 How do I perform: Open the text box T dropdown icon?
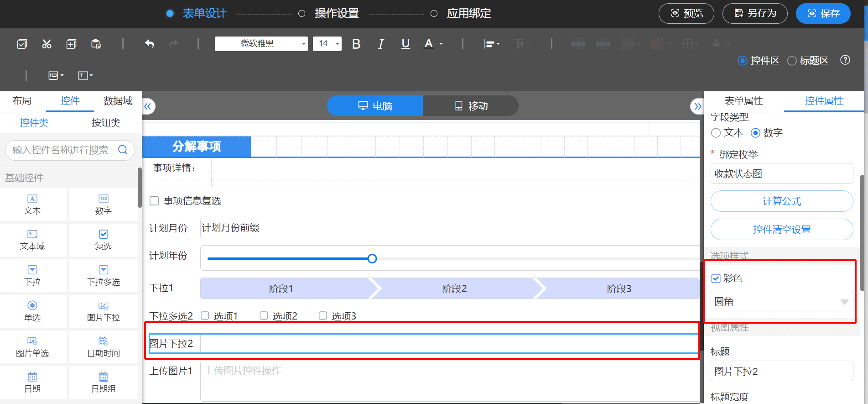(85, 75)
